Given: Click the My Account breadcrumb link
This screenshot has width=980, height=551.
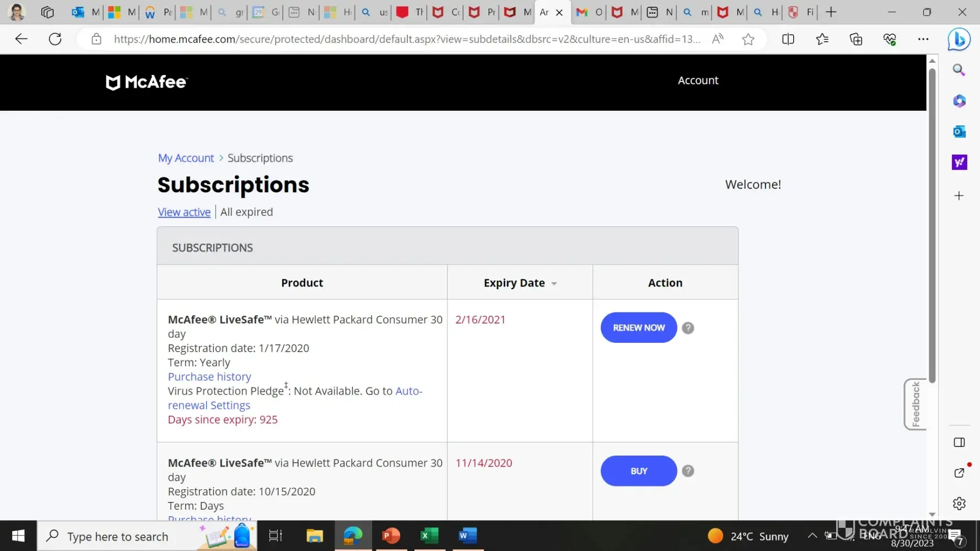Looking at the screenshot, I should [x=186, y=158].
